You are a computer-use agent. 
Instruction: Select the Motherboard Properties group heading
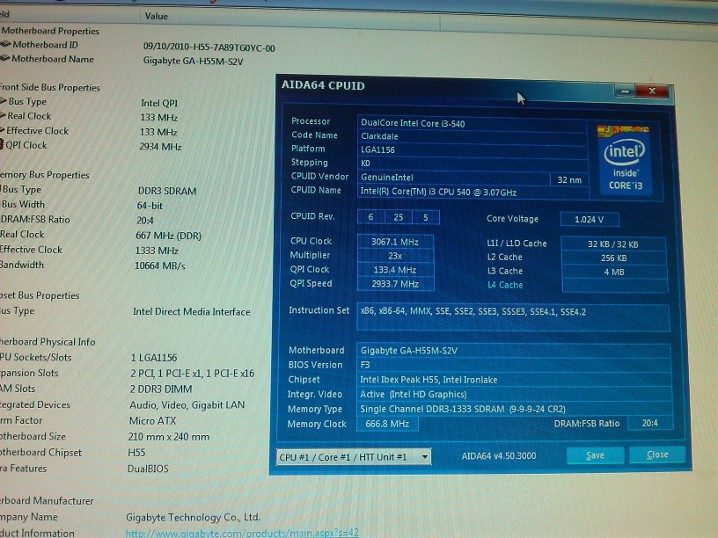click(50, 31)
